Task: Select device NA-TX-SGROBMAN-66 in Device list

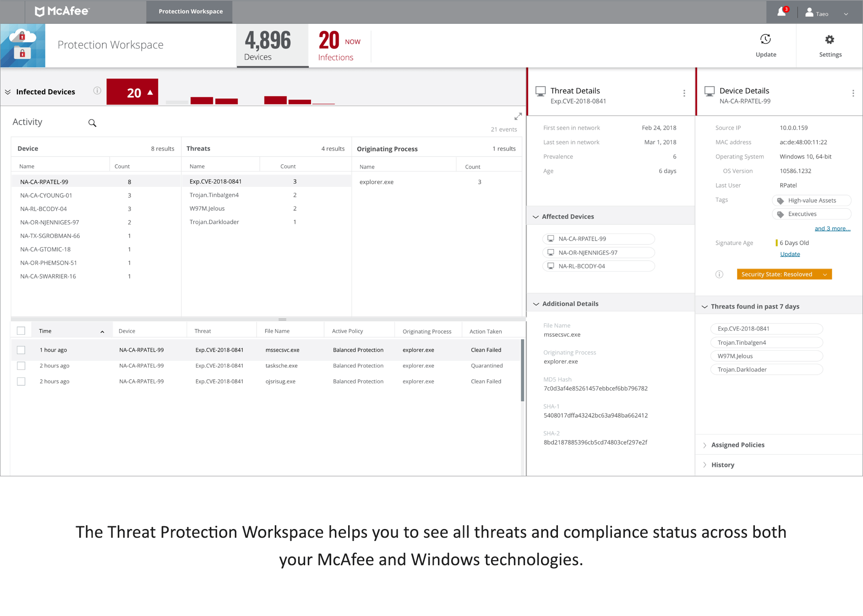Action: [96, 236]
